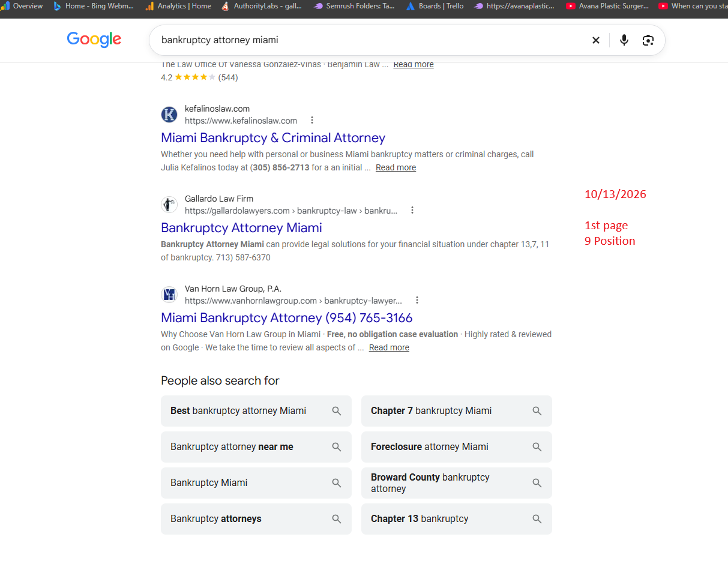The image size is (728, 561).
Task: Click search icon on Best bankruptcy attorney Miami
Action: [x=337, y=411]
